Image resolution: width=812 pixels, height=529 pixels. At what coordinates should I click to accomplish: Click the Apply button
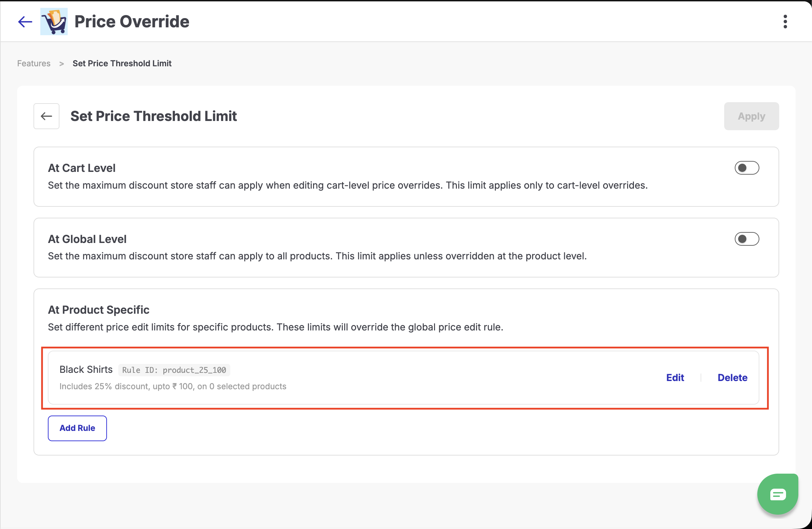[752, 116]
